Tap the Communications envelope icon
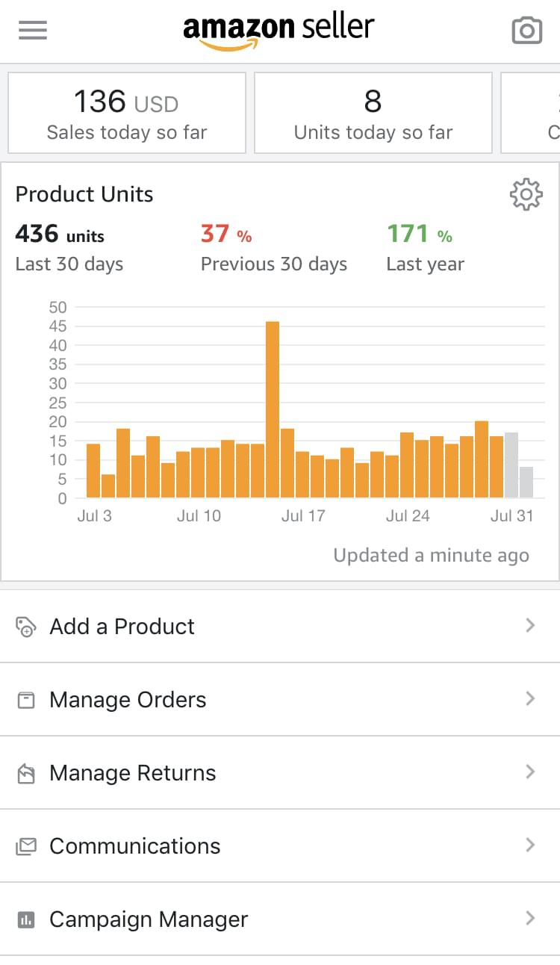560x965 pixels. click(x=26, y=846)
